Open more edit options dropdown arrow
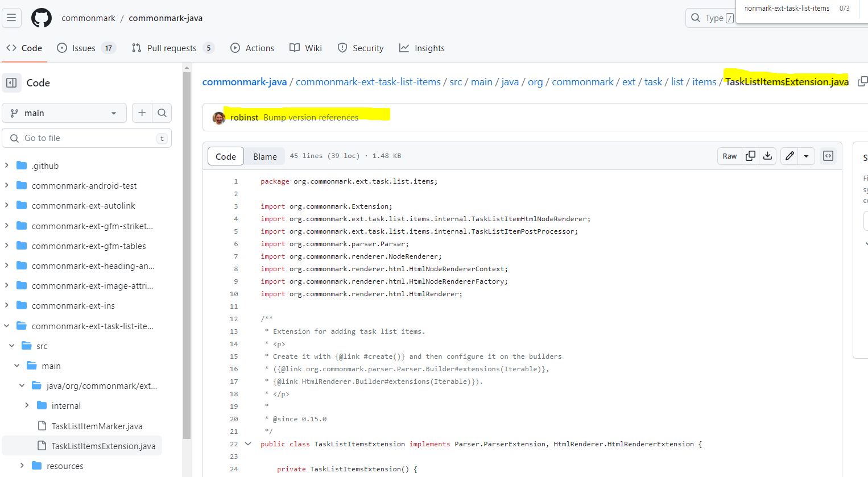This screenshot has height=477, width=868. pos(807,156)
